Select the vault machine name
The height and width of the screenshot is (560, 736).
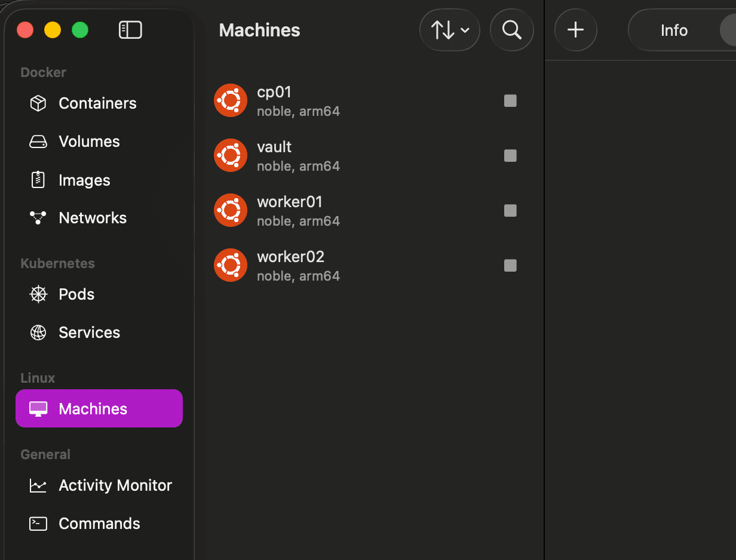[x=274, y=147]
